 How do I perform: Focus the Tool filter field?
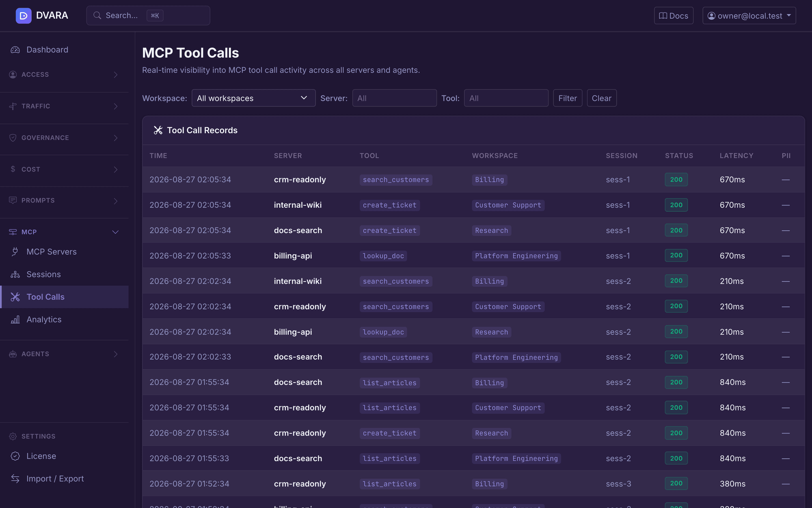[506, 98]
